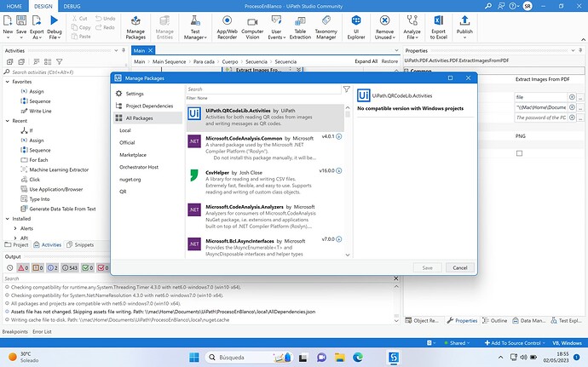588x367 pixels.
Task: Clear the Output search with X icon
Action: tap(396, 278)
